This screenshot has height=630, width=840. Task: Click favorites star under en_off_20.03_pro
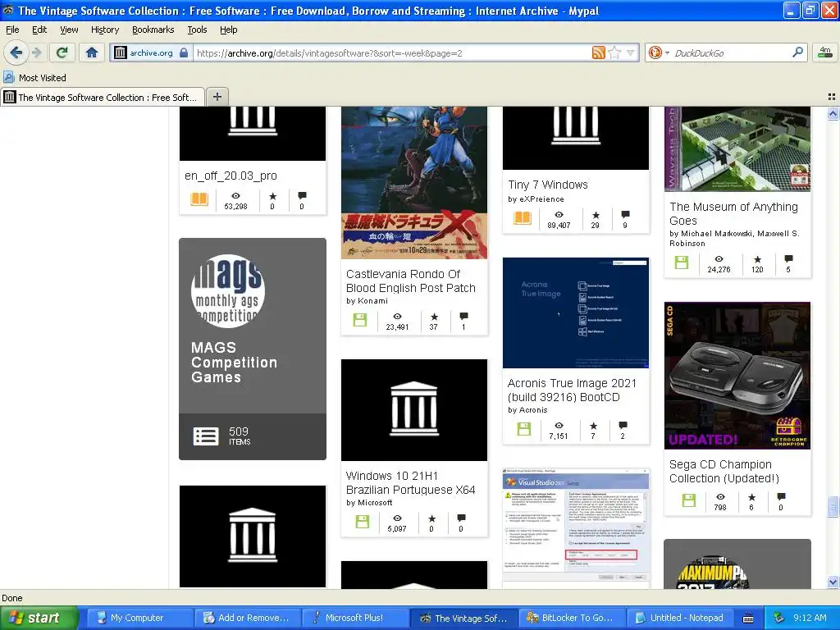(272, 196)
